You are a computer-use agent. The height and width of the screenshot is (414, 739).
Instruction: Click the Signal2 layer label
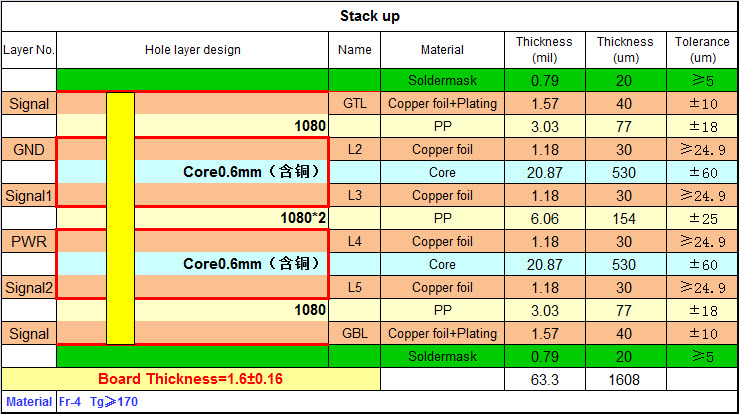point(29,287)
